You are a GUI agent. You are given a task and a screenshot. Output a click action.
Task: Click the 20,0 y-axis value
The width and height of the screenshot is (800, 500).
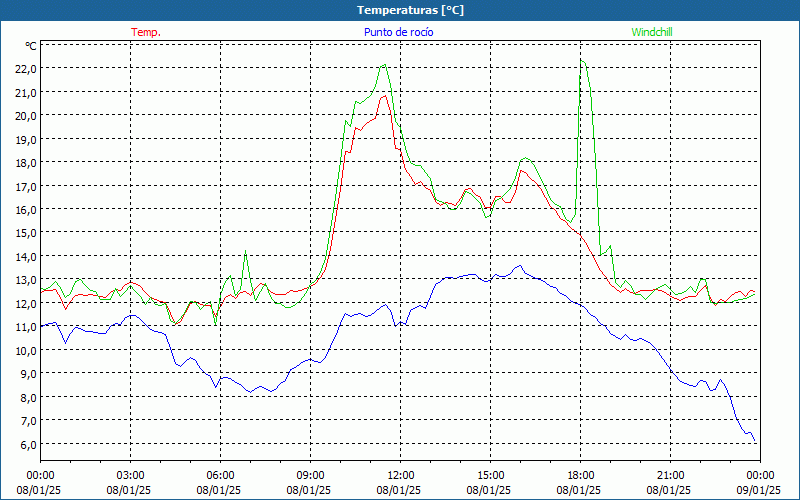[x=26, y=116]
